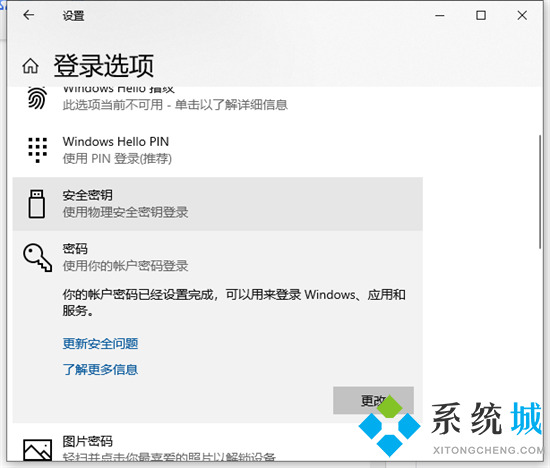This screenshot has width=550, height=468.
Task: Open the 了解更多信息 link
Action: pyautogui.click(x=100, y=369)
